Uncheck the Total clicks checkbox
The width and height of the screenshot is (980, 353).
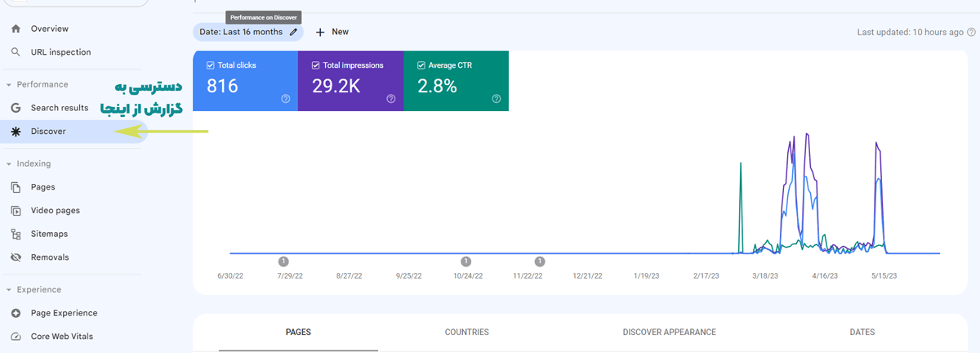point(211,65)
